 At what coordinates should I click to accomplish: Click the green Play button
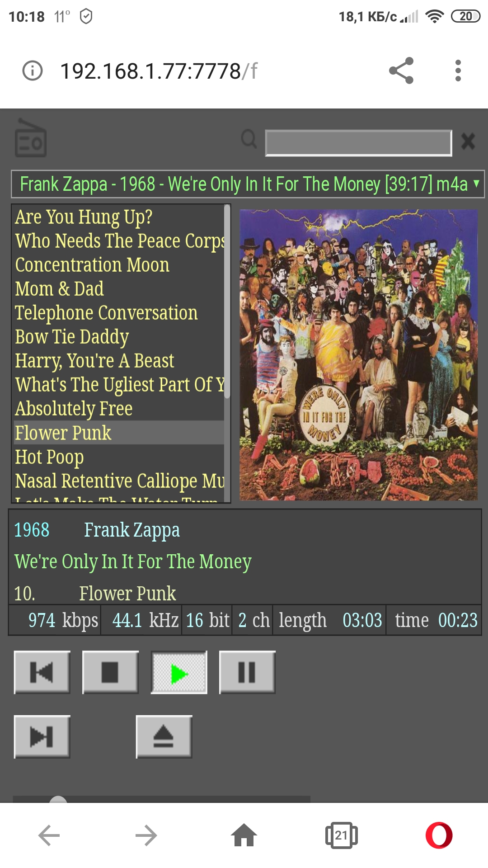(x=179, y=672)
